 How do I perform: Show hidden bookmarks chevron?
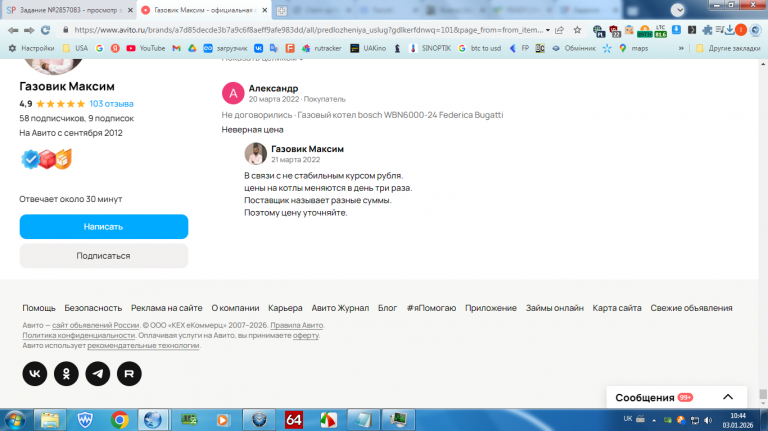[x=681, y=48]
